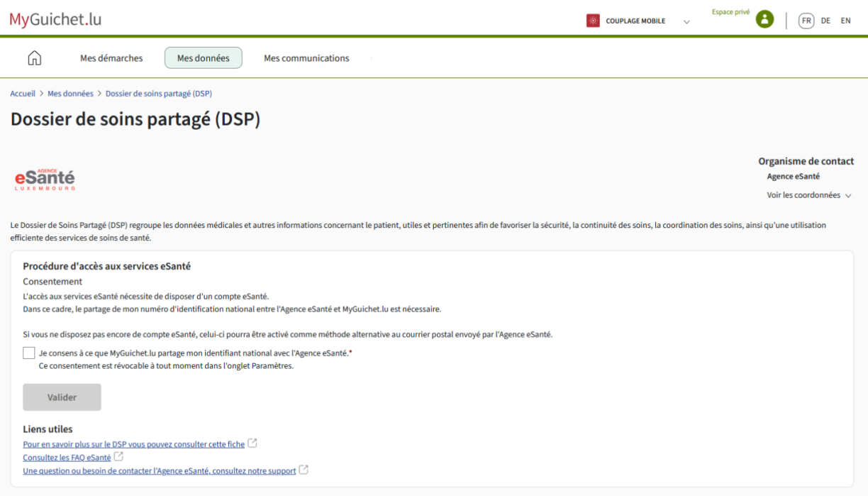Click the green user profile icon
The width and height of the screenshot is (868, 496).
764,20
